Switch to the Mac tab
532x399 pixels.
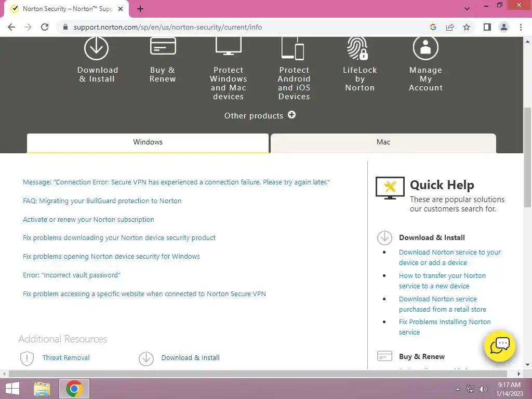(383, 142)
